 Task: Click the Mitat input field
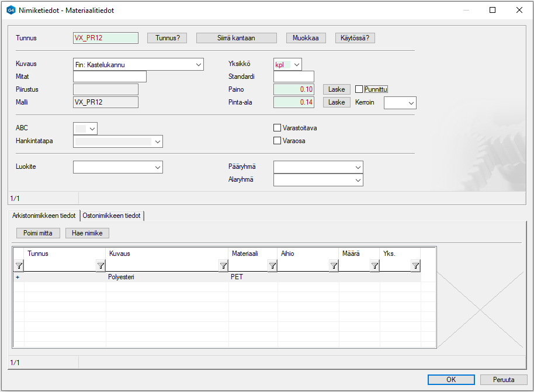(x=109, y=77)
